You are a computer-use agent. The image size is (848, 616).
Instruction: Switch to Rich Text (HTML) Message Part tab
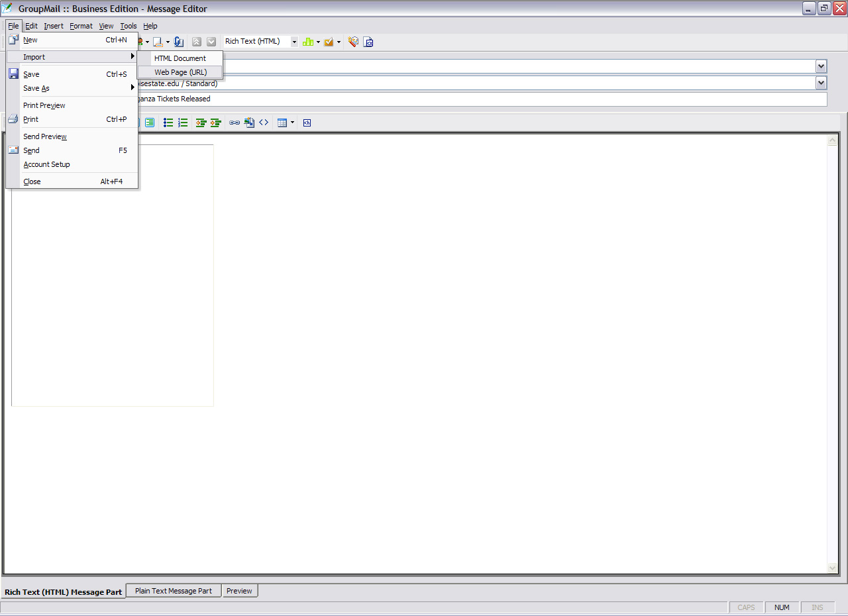(x=63, y=591)
